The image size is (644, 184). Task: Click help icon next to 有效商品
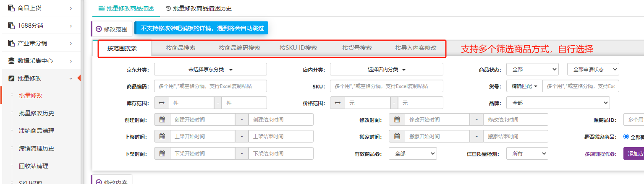[379, 154]
